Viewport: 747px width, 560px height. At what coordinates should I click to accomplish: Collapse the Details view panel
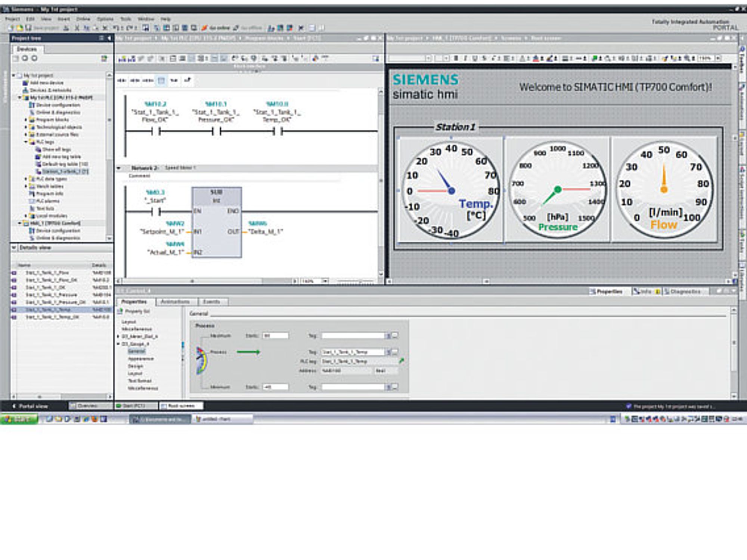14,248
